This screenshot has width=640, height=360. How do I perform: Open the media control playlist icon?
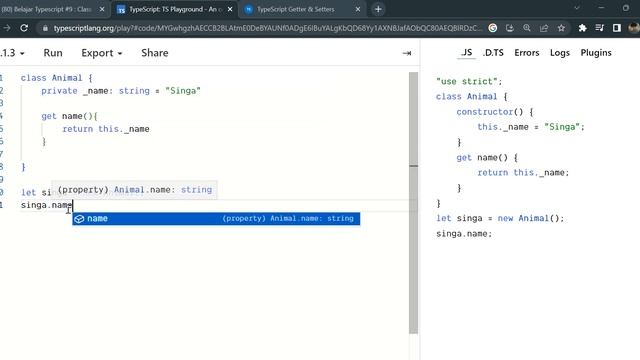pos(600,28)
